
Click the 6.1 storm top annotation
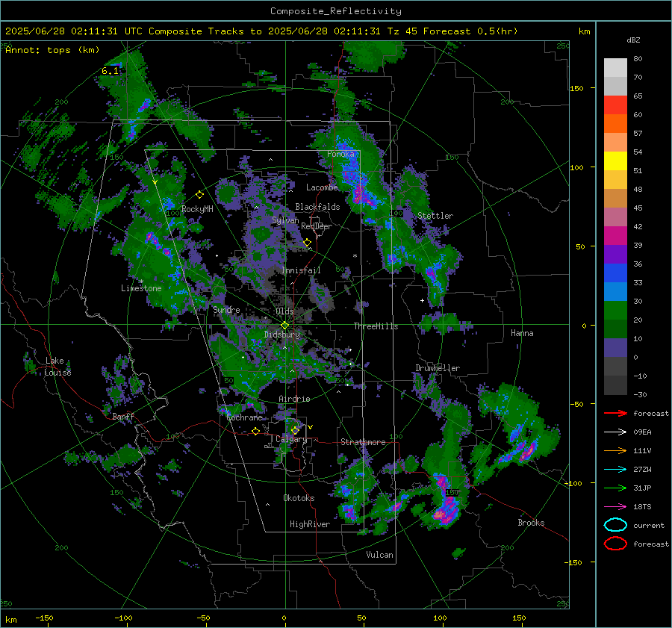pos(110,71)
